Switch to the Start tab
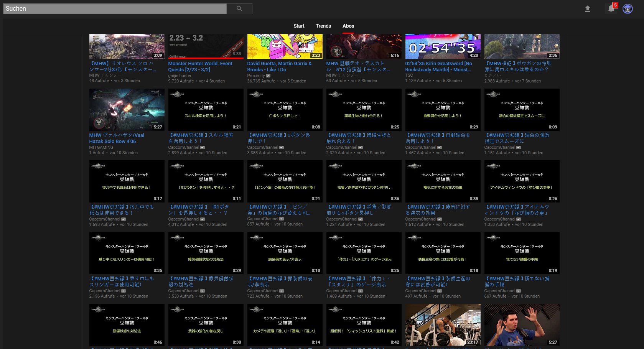This screenshot has height=349, width=644. [x=299, y=26]
